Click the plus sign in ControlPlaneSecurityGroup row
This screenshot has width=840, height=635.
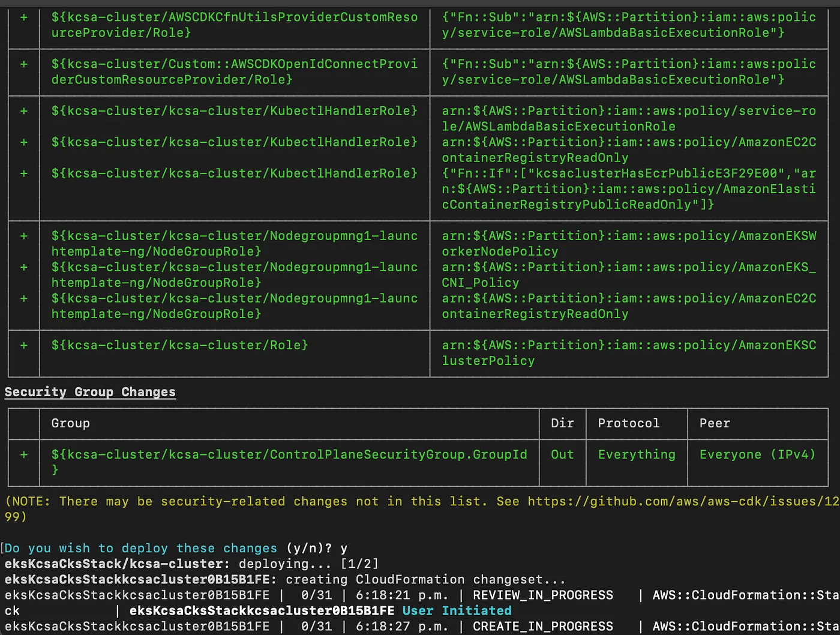click(x=24, y=454)
